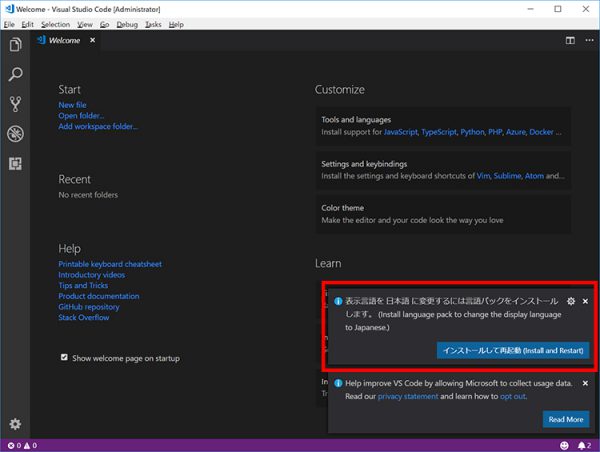This screenshot has width=600, height=452.
Task: Select the 'No recent folders' text
Action: pyautogui.click(x=88, y=195)
